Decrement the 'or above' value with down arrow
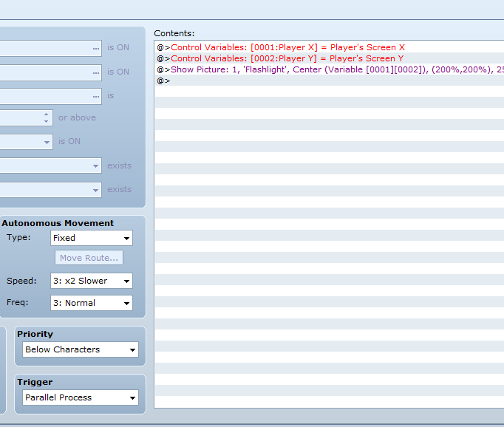This screenshot has width=504, height=427. pos(47,121)
